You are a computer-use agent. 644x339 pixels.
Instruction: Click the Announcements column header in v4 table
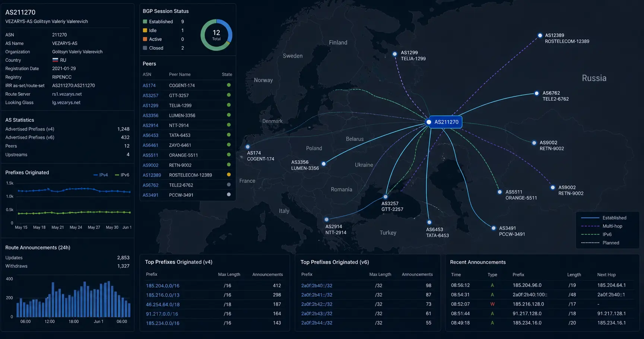click(x=267, y=275)
